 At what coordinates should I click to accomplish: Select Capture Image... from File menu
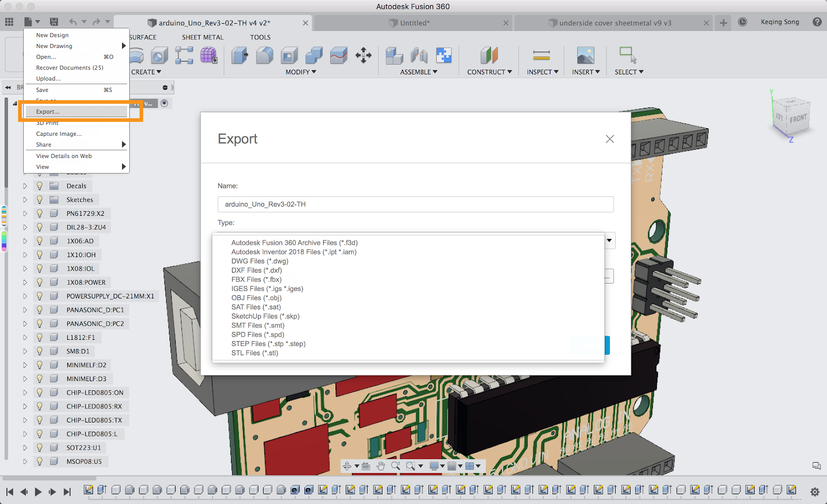(59, 134)
